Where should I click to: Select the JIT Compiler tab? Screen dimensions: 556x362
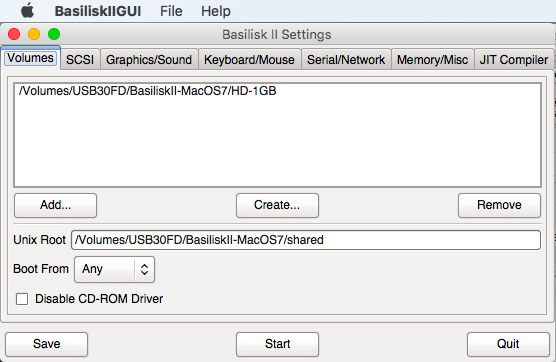coord(514,60)
